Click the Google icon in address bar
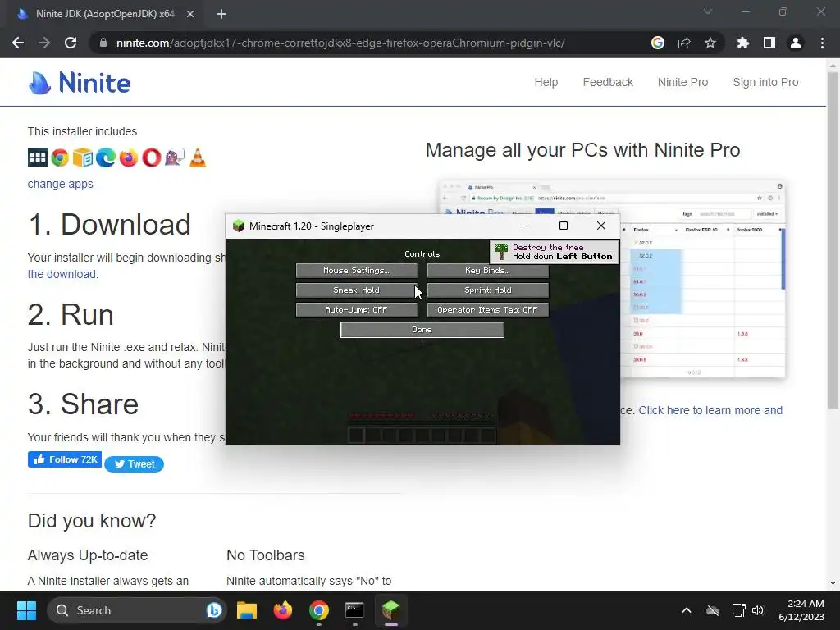The height and width of the screenshot is (630, 840). coord(658,43)
